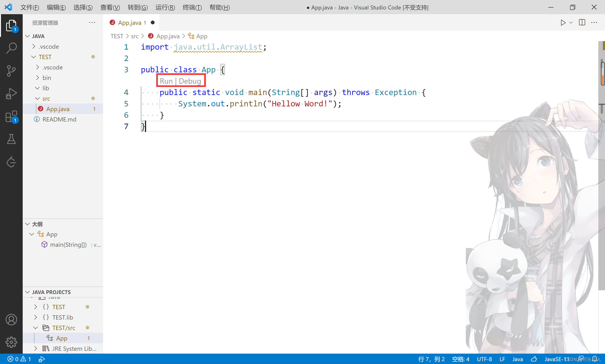Select the App.java editor tab

(x=131, y=22)
